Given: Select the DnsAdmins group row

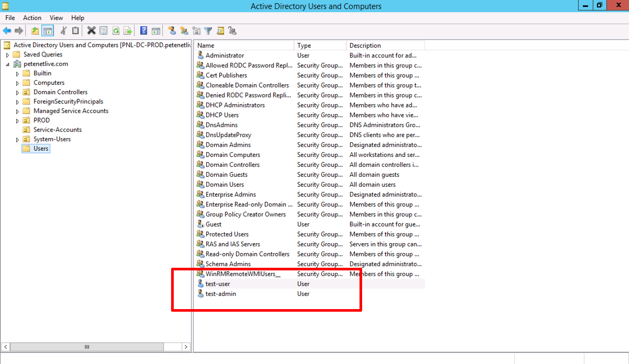Looking at the screenshot, I should pyautogui.click(x=310, y=125).
